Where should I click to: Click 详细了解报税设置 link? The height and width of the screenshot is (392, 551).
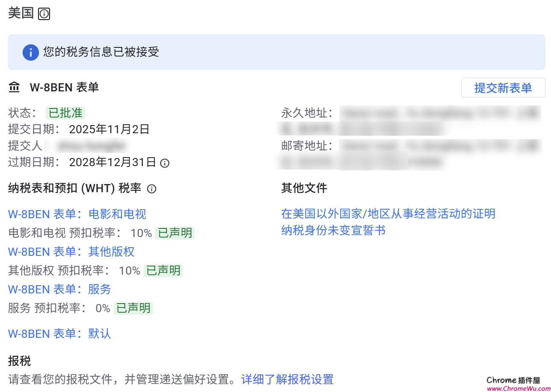287,379
